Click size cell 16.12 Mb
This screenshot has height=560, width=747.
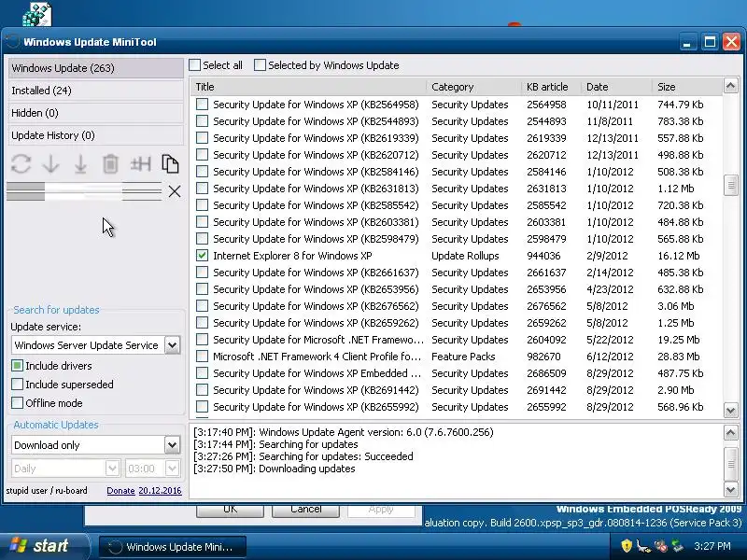pos(679,256)
